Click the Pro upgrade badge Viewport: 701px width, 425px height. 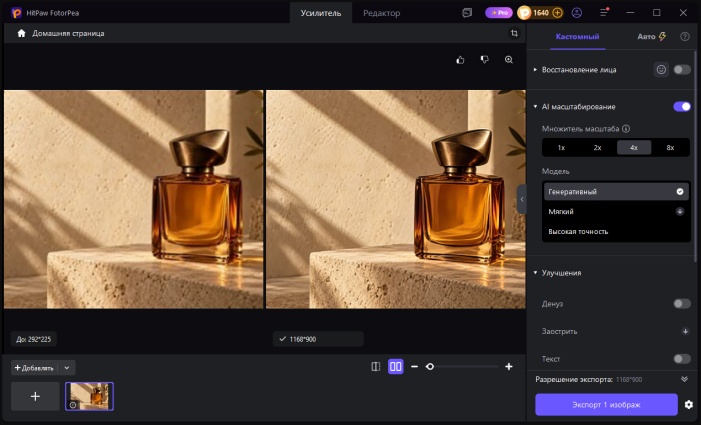click(x=499, y=13)
